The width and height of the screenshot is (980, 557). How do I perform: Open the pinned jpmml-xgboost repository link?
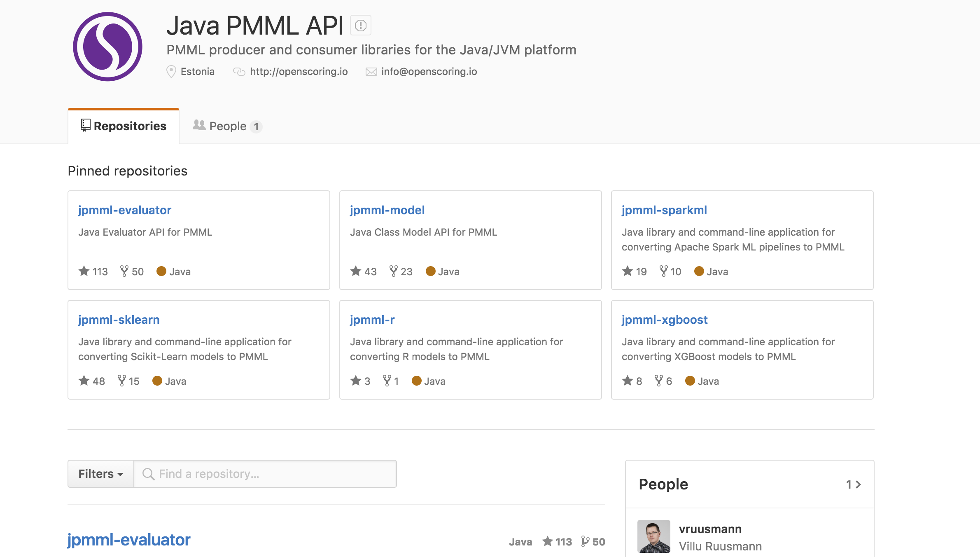(x=665, y=320)
